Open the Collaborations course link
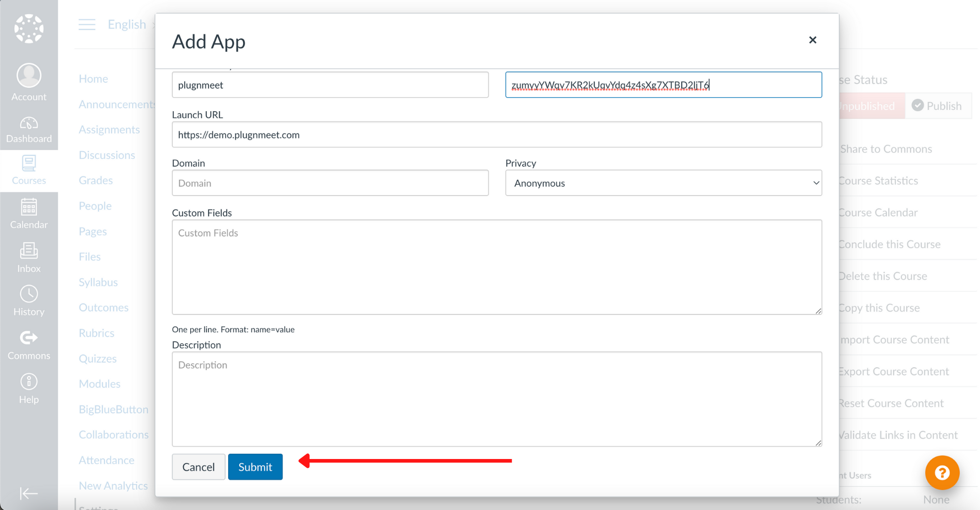 pyautogui.click(x=114, y=435)
